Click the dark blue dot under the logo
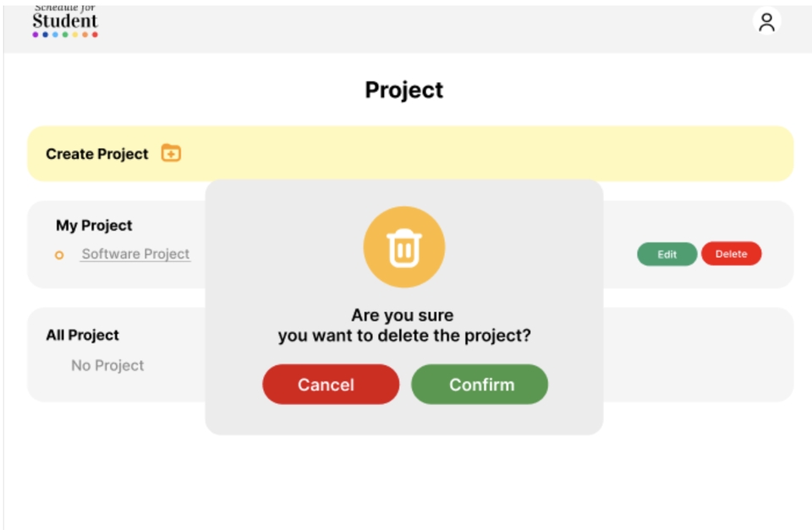Image resolution: width=812 pixels, height=530 pixels. pyautogui.click(x=46, y=35)
